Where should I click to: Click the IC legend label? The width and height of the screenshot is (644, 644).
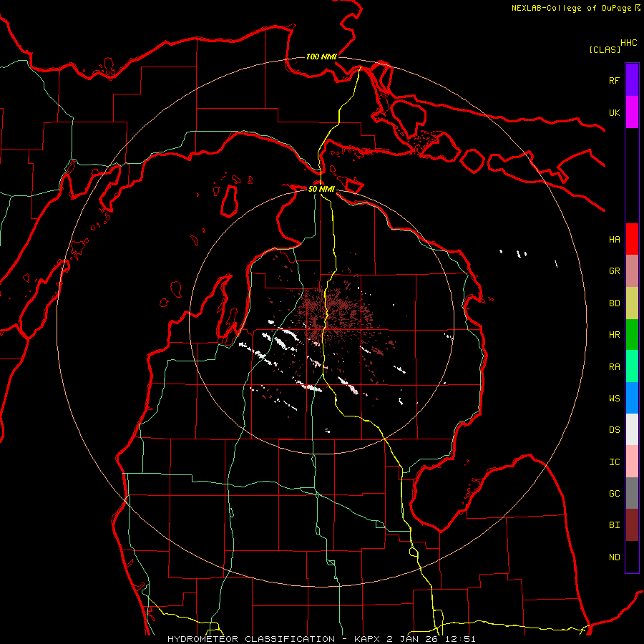[614, 462]
